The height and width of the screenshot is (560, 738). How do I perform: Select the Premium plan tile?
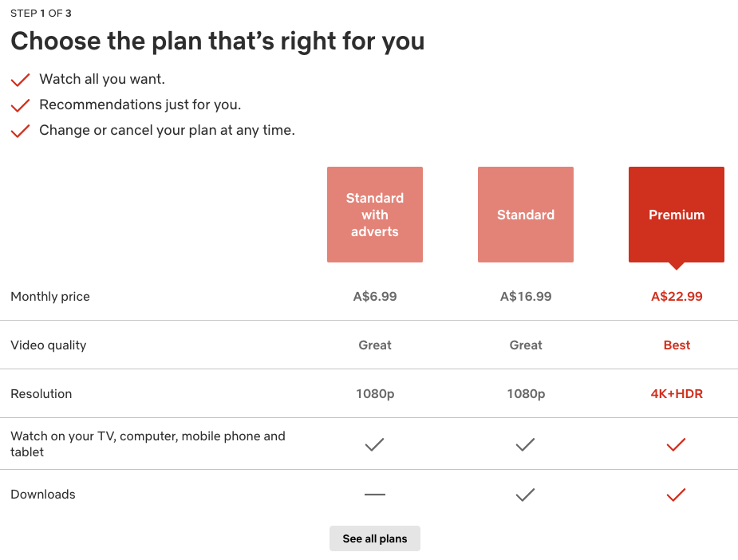677,215
